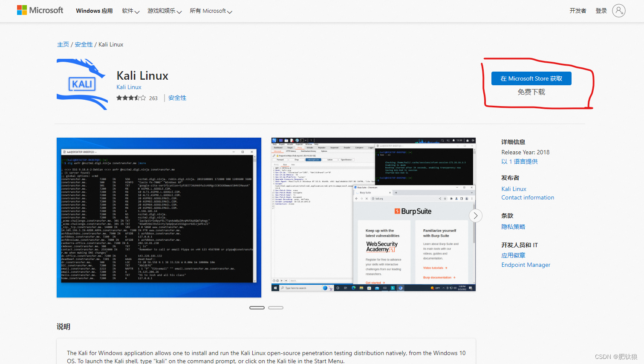Expand the 软件 dropdown menu
The image size is (644, 364).
130,11
